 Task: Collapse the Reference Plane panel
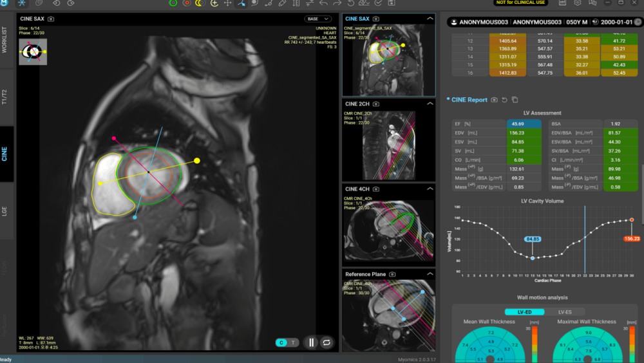point(430,274)
